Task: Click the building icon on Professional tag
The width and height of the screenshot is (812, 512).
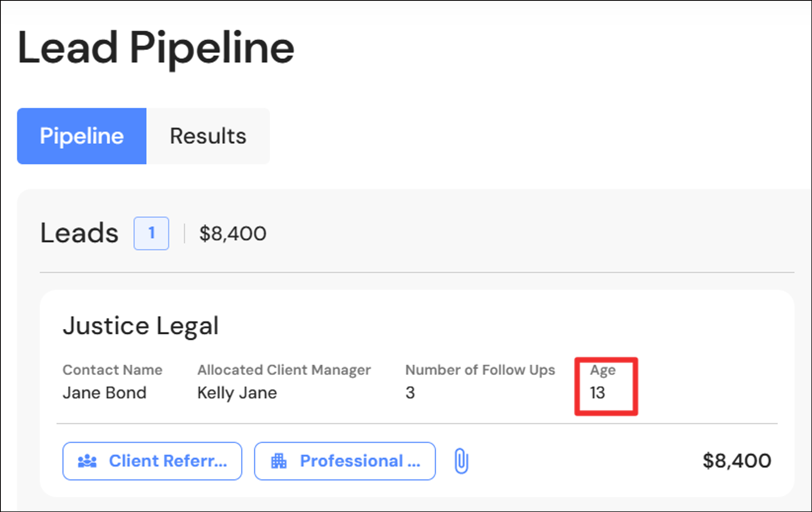Action: 279,461
